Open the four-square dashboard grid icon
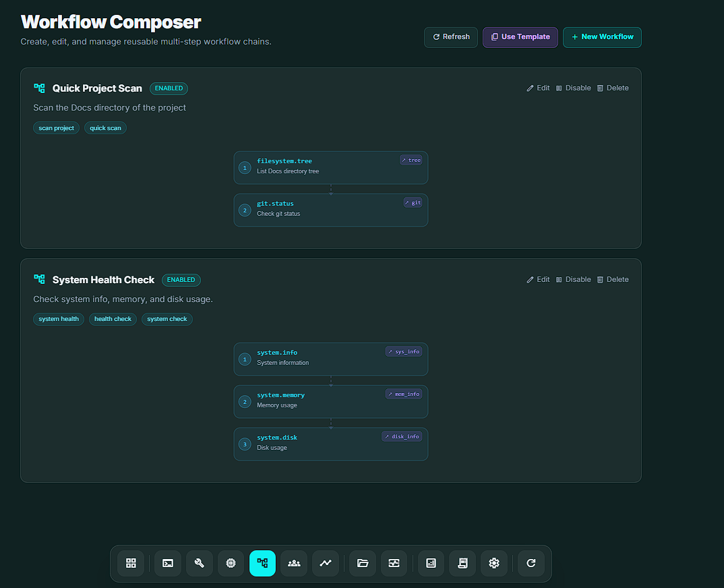The image size is (724, 588). 131,563
